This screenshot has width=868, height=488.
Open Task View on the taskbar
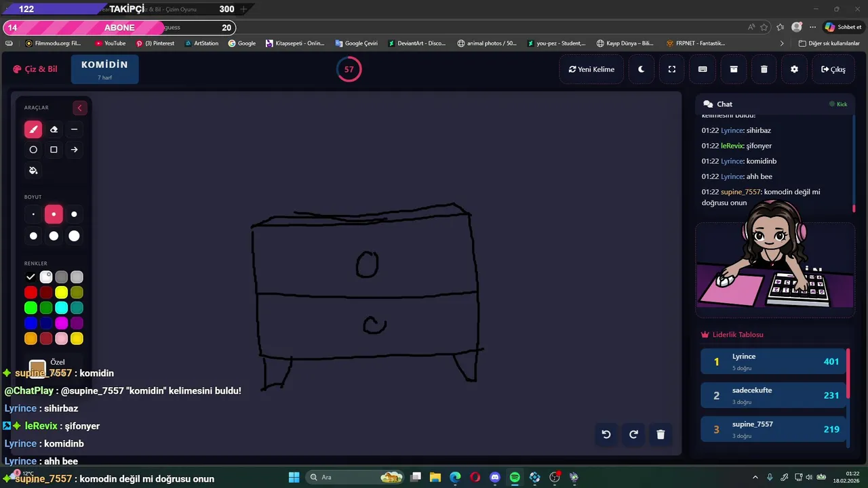(x=416, y=477)
